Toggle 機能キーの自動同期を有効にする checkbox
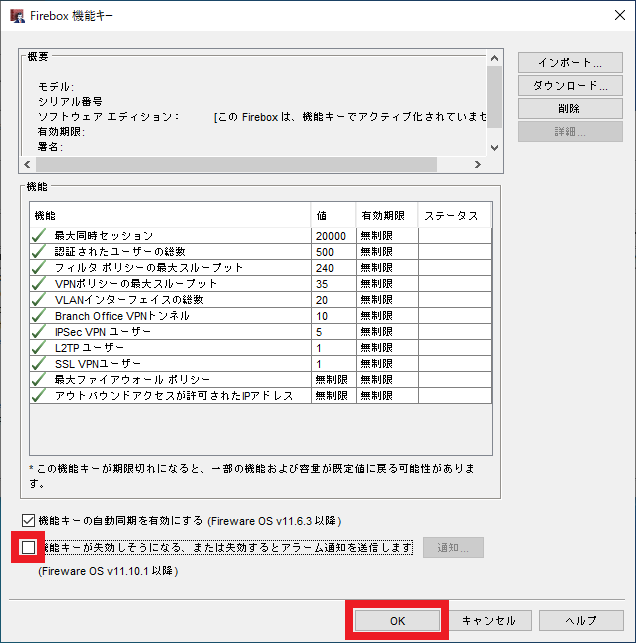636x643 pixels. [28, 521]
